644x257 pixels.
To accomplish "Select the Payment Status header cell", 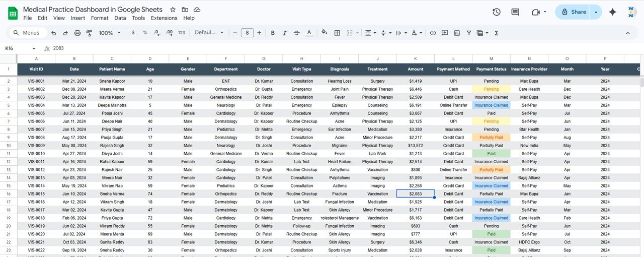I will tap(491, 69).
